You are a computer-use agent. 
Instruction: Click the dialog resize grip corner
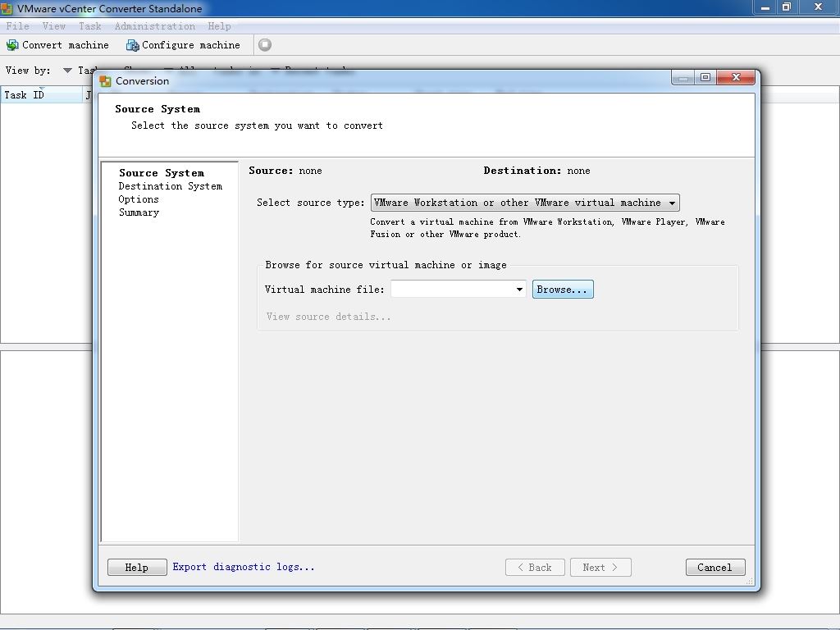(749, 582)
